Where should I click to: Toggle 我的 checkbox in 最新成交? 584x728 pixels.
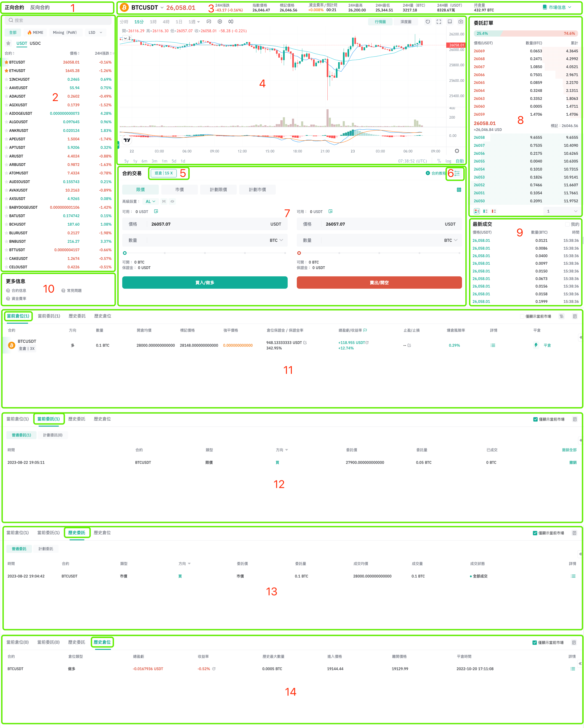coord(568,224)
